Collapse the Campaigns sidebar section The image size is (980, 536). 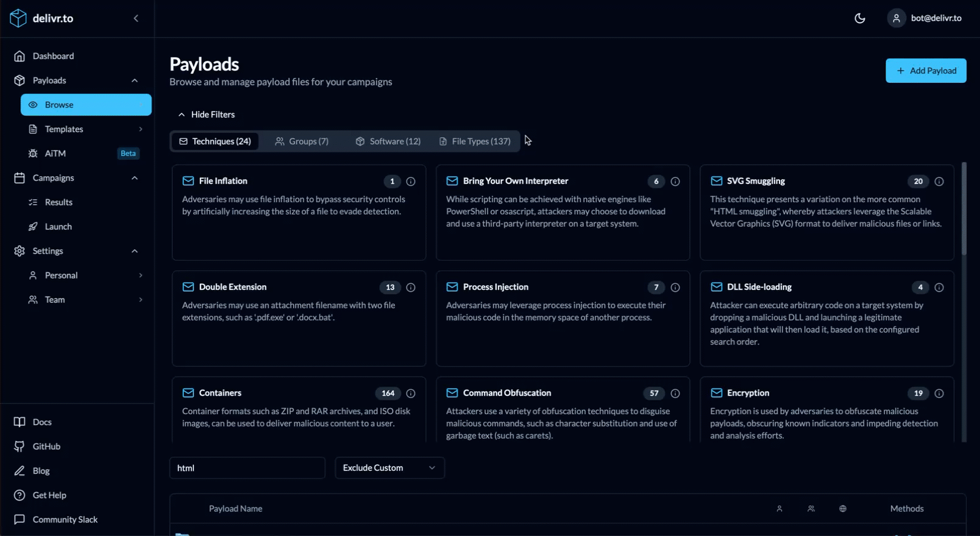tap(135, 178)
